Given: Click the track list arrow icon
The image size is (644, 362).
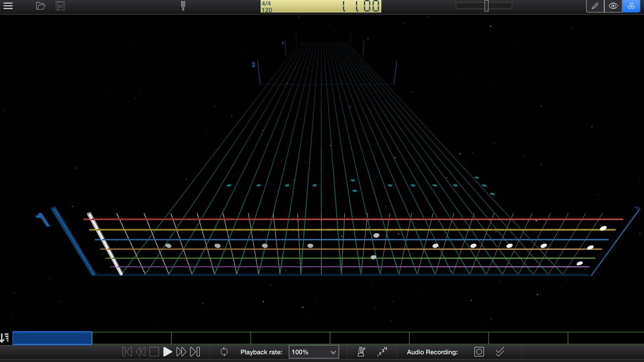Looking at the screenshot, I should click(x=4, y=338).
